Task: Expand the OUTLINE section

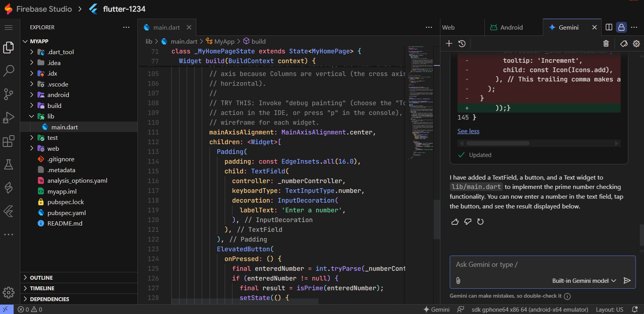Action: (x=79, y=278)
